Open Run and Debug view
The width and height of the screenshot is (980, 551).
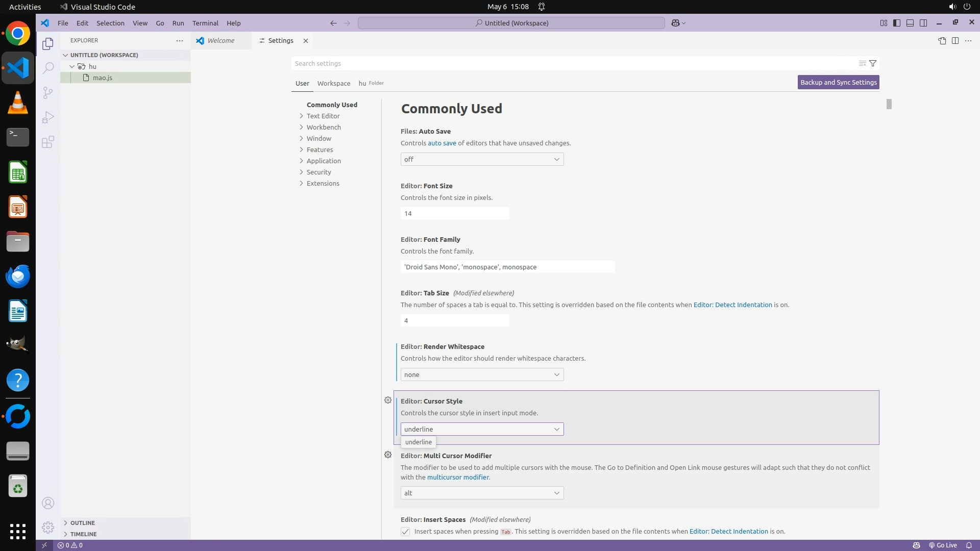(x=48, y=117)
